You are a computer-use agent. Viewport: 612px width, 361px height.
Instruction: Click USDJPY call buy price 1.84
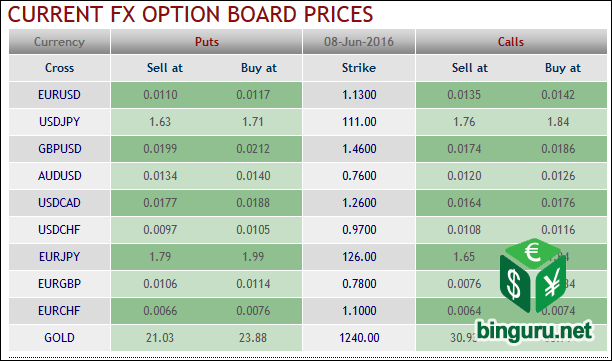pyautogui.click(x=558, y=122)
